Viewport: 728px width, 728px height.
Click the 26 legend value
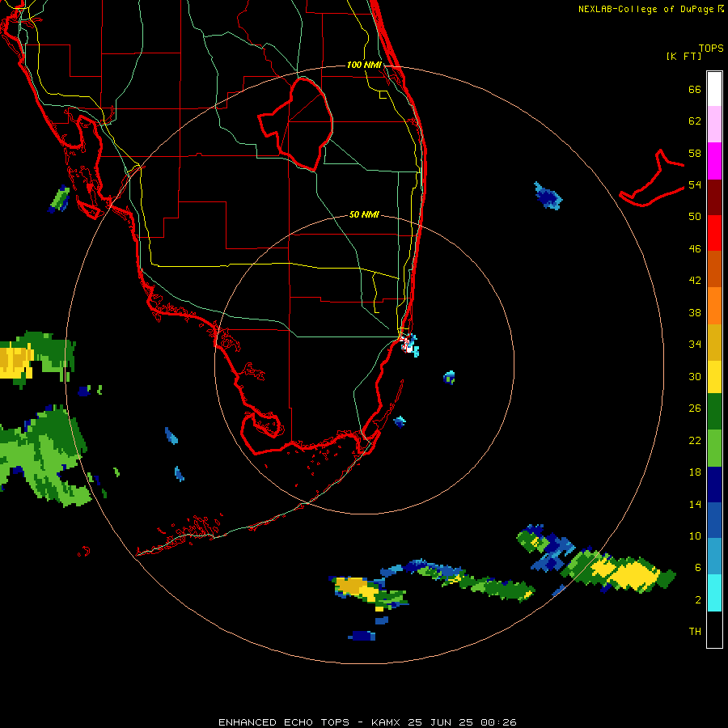[695, 408]
